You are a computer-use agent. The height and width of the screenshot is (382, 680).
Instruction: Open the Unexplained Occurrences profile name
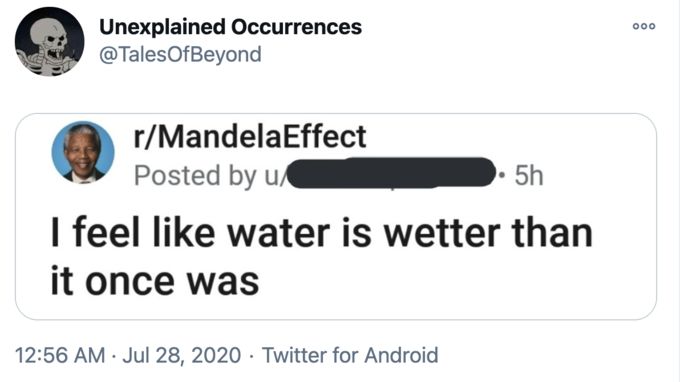tap(230, 27)
